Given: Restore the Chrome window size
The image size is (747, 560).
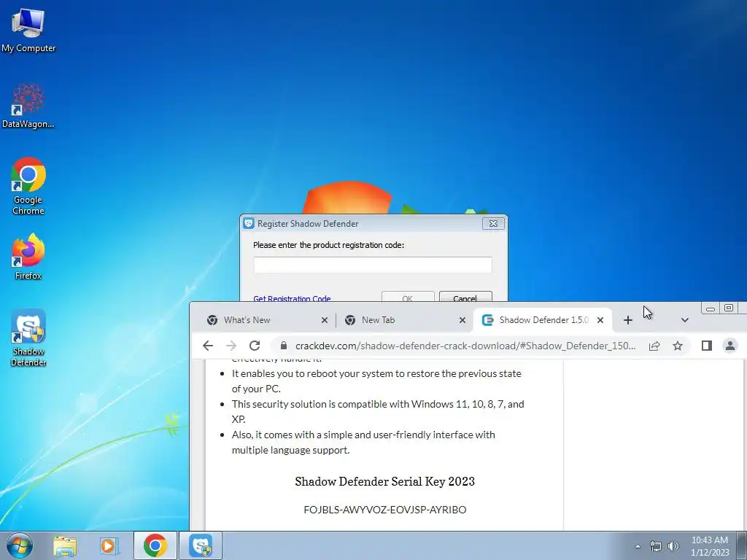Looking at the screenshot, I should coord(729,308).
